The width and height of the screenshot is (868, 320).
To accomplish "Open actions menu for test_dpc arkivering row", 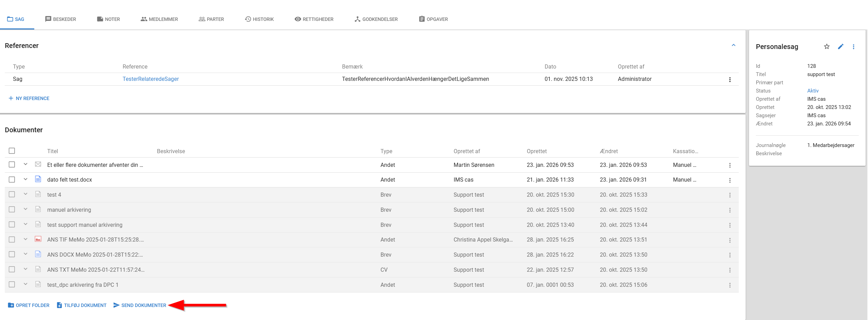I will pyautogui.click(x=730, y=285).
